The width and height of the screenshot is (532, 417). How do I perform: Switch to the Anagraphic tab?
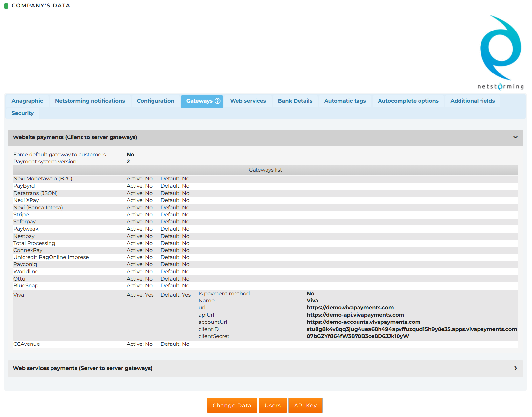(x=27, y=101)
